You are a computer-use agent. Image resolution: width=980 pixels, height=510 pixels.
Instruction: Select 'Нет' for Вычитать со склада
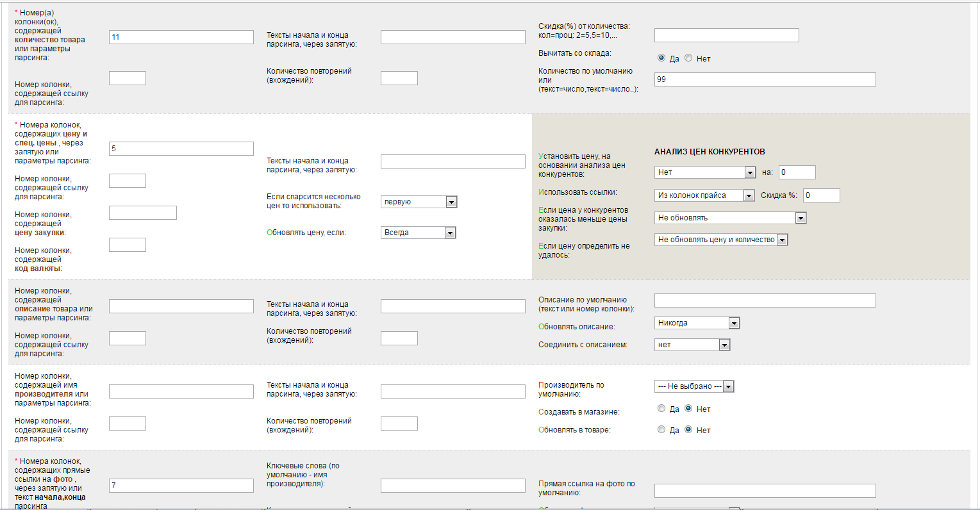pos(688,58)
